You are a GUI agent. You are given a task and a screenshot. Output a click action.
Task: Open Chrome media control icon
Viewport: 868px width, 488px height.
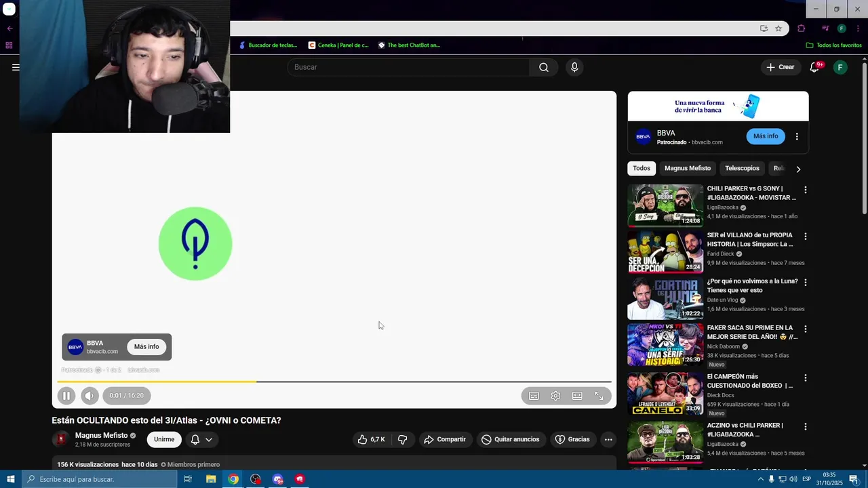825,28
